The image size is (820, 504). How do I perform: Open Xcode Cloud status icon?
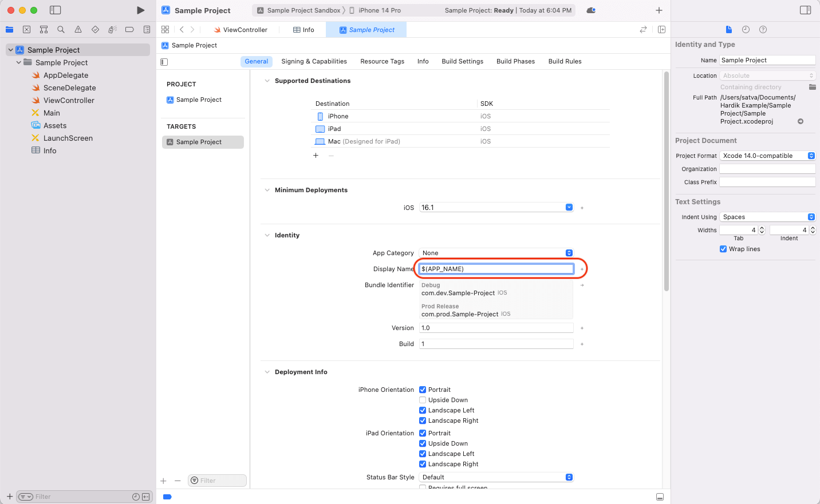coord(591,10)
